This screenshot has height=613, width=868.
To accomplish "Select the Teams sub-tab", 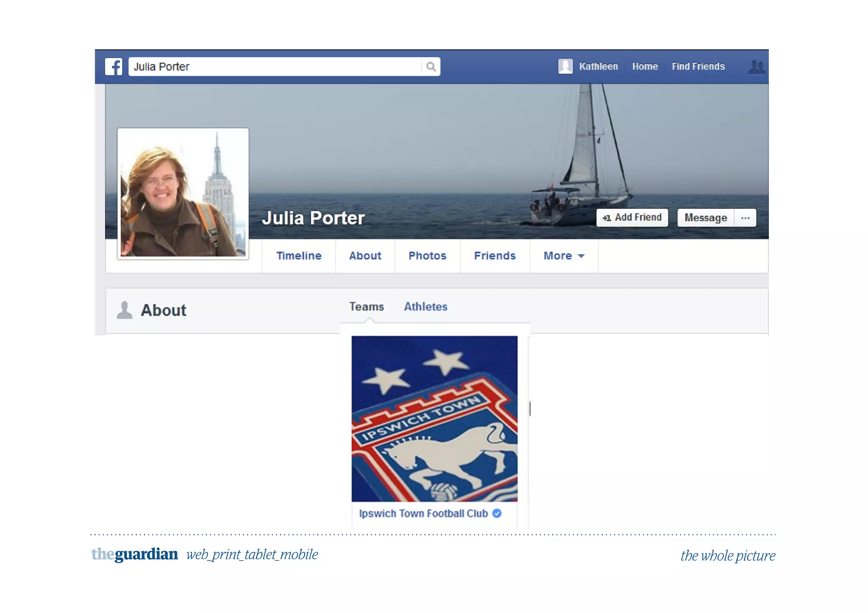I will [367, 307].
